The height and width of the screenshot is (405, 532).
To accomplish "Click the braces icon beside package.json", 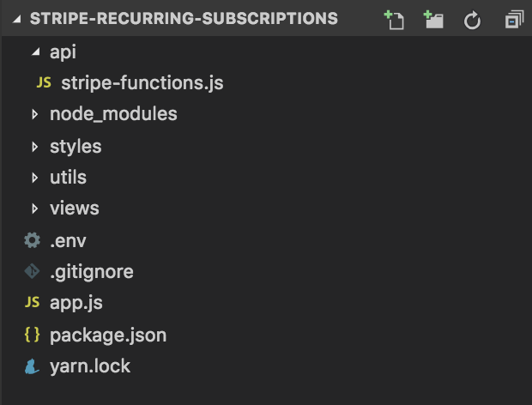I will (x=33, y=335).
